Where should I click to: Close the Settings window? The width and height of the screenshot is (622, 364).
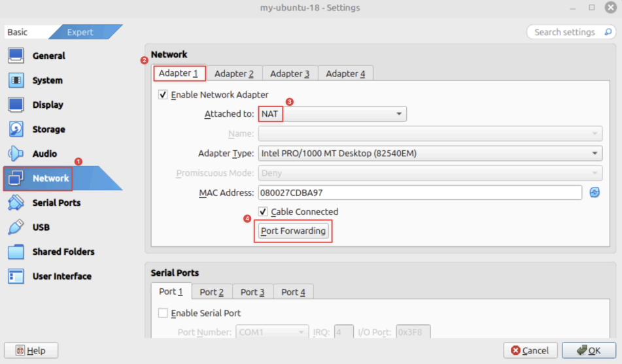[610, 8]
